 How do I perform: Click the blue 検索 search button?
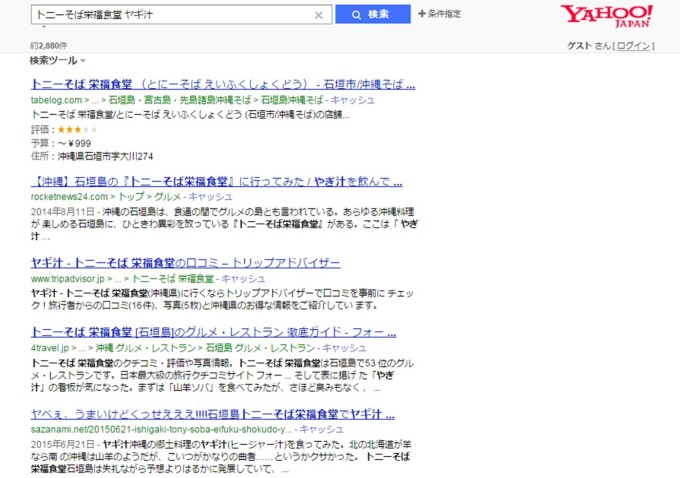point(371,15)
